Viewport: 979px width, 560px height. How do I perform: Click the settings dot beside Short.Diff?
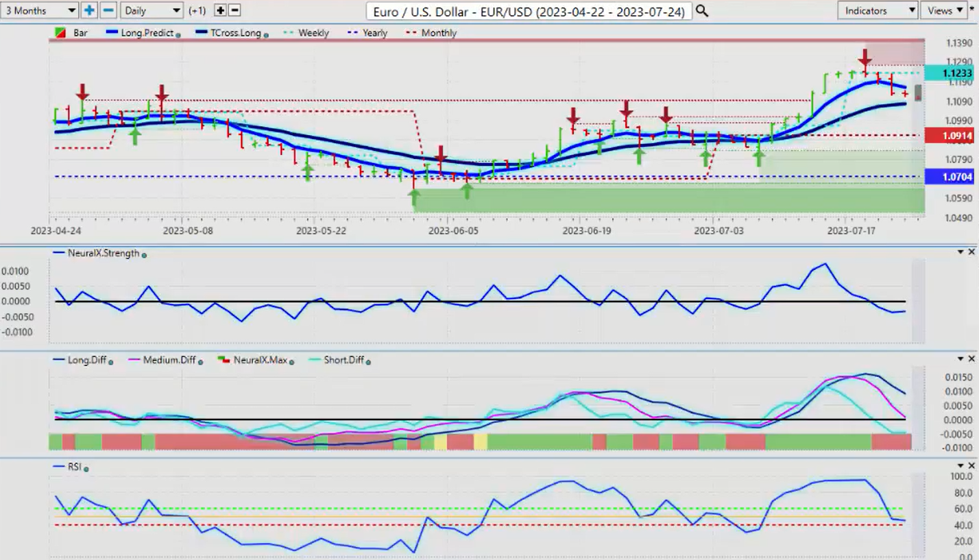368,361
